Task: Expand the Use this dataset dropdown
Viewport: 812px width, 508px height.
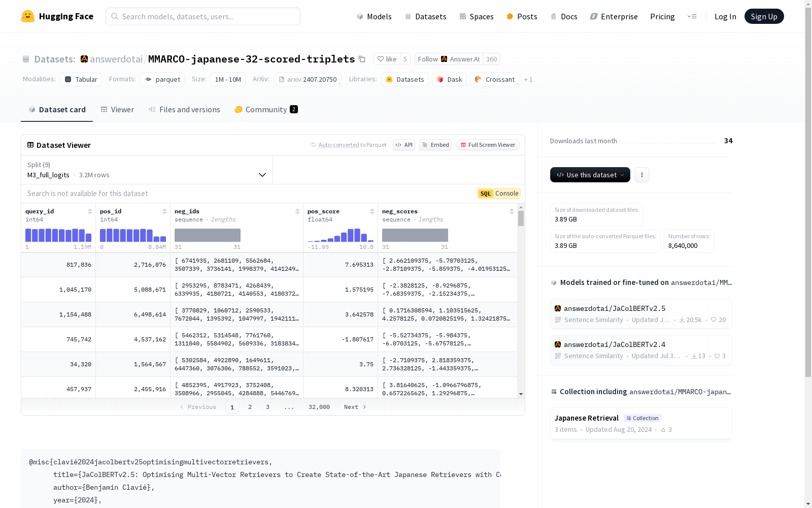Action: (590, 175)
